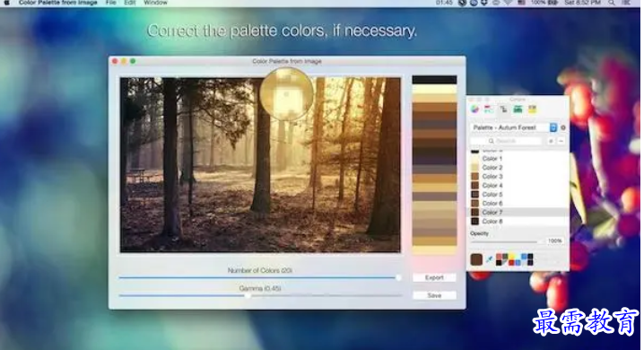Switch to color sliders tab in Colors panel

click(489, 109)
